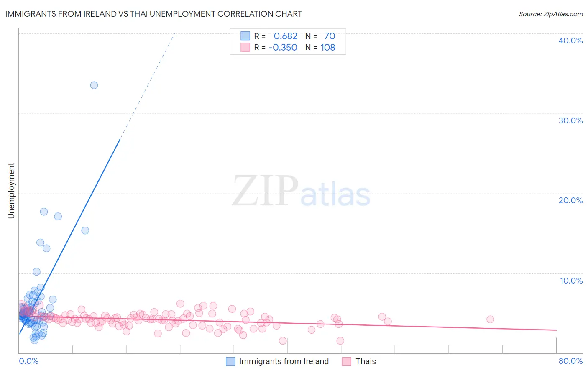Image resolution: width=588 pixels, height=373 pixels.
Task: Select the outlier point near 33% unemployment
Action: (94, 85)
